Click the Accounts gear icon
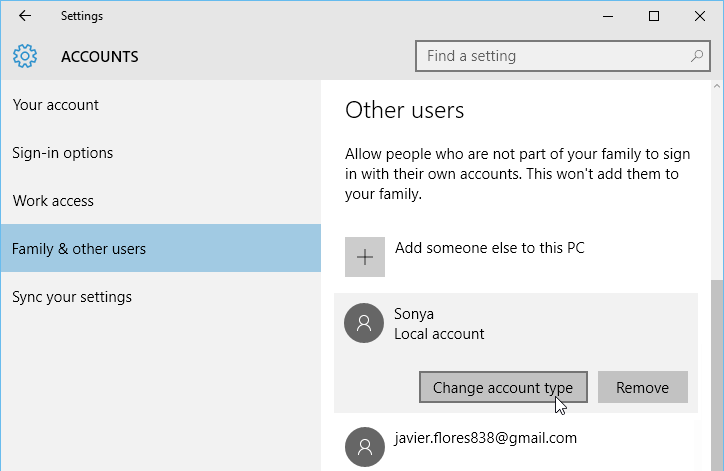Viewport: 724px width, 471px height. point(26,56)
